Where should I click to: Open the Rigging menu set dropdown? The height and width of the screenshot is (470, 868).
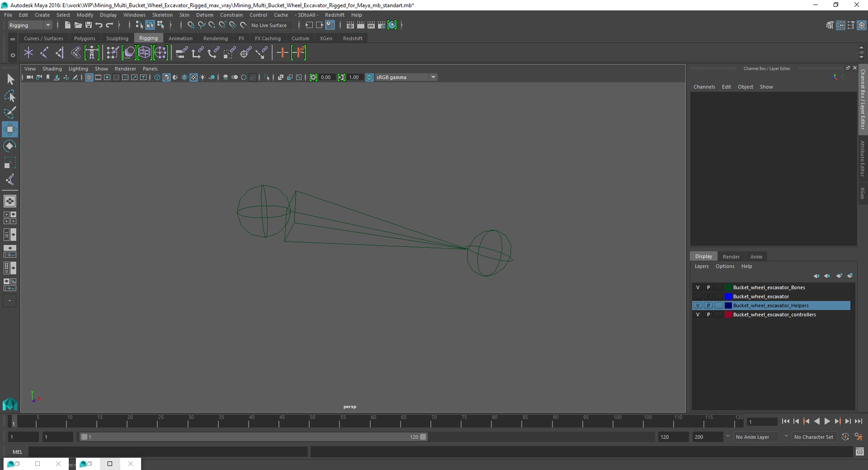29,25
